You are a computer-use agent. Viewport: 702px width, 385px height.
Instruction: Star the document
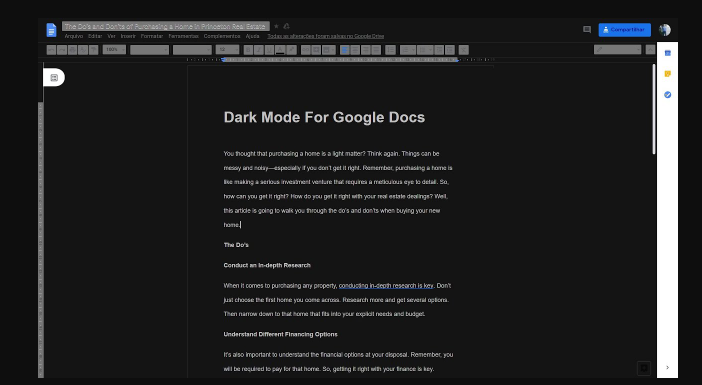coord(276,26)
